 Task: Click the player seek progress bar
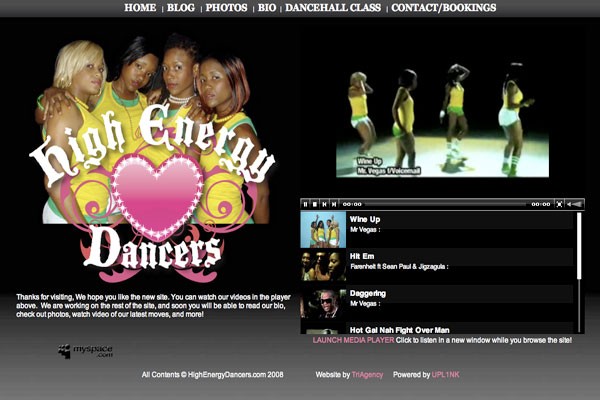point(446,204)
